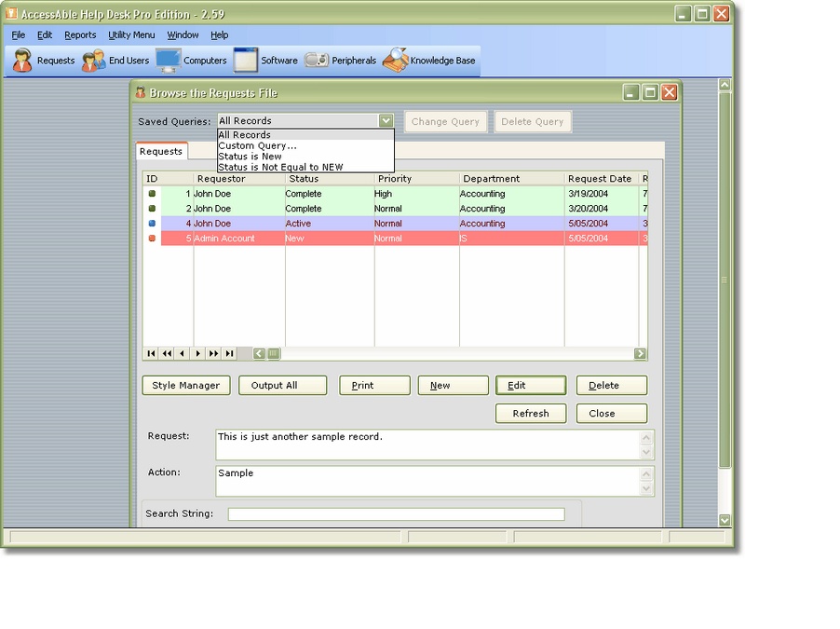Click the Refresh button
Viewport: 840px width, 629px height.
[531, 414]
